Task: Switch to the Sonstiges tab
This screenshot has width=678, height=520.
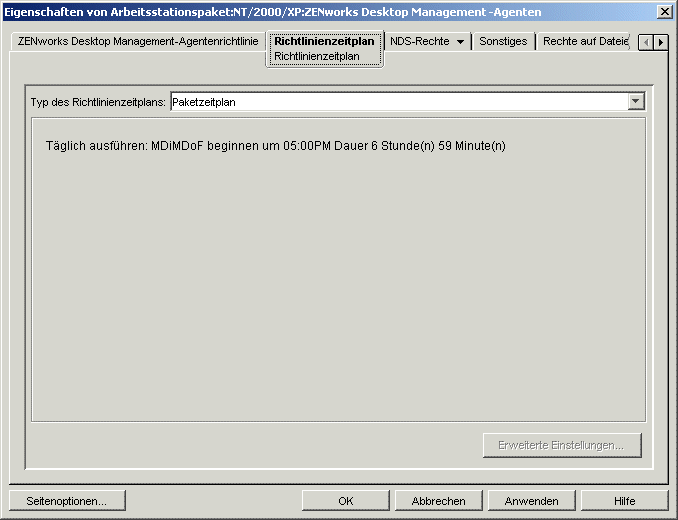Action: (503, 41)
